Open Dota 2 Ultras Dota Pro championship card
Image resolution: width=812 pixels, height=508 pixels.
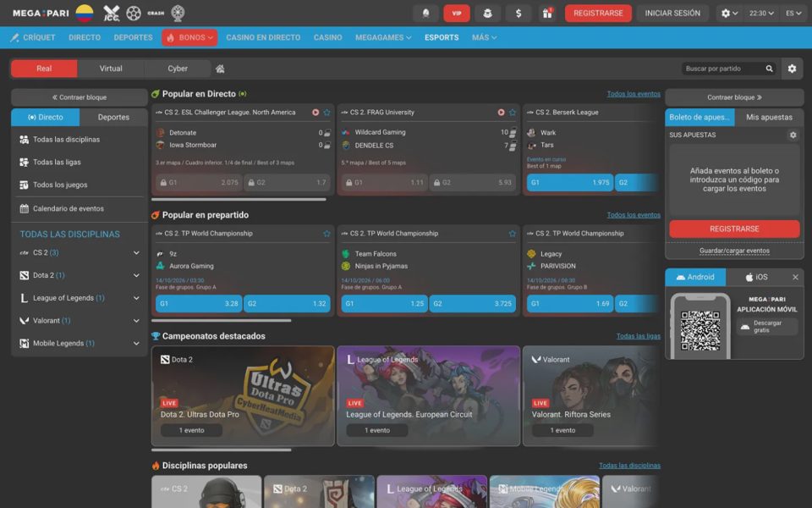pos(243,396)
